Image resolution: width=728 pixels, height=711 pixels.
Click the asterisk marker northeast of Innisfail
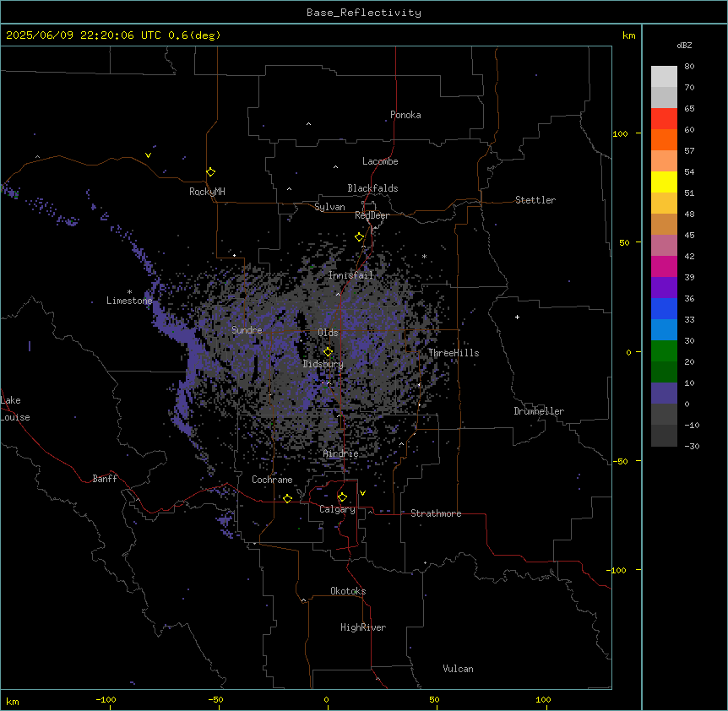click(424, 256)
